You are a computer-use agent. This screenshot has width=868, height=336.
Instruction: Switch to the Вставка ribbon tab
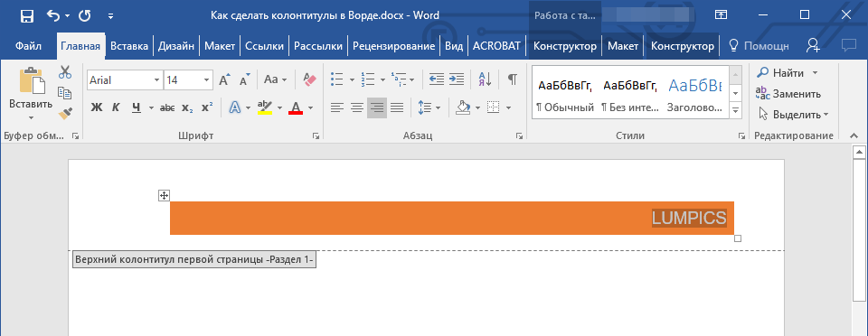pyautogui.click(x=129, y=46)
